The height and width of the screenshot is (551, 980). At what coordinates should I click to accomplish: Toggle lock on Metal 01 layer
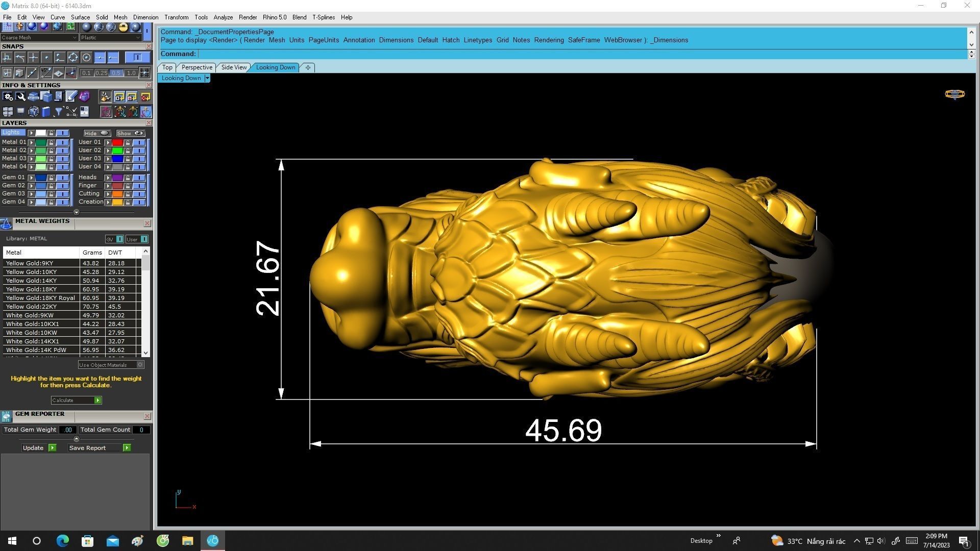[51, 142]
